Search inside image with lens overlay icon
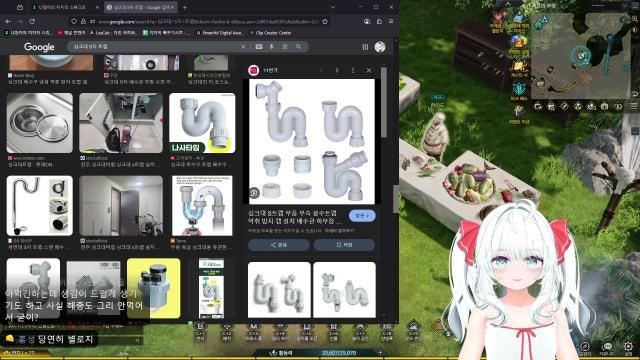 254,193
